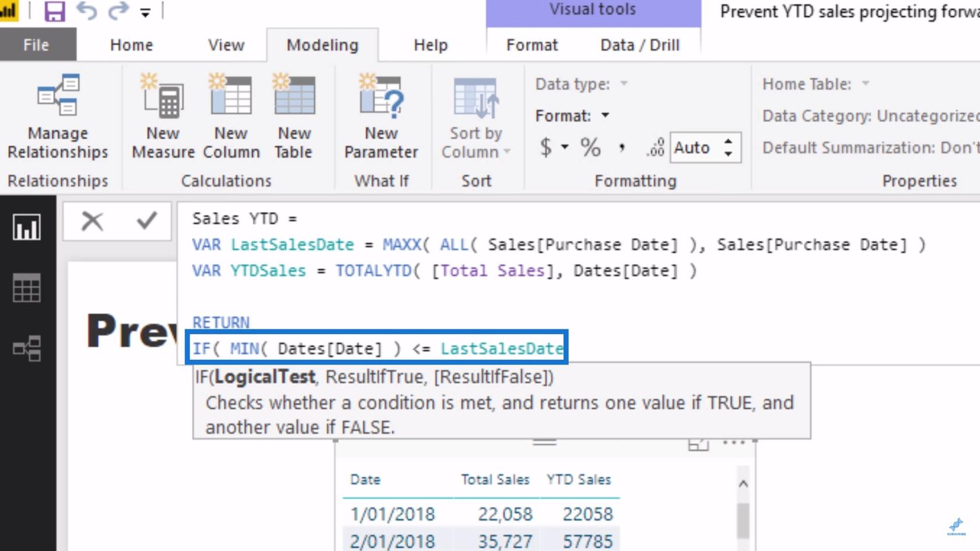This screenshot has height=551, width=980.
Task: Click the Save icon in quick access toolbar
Action: [x=55, y=11]
